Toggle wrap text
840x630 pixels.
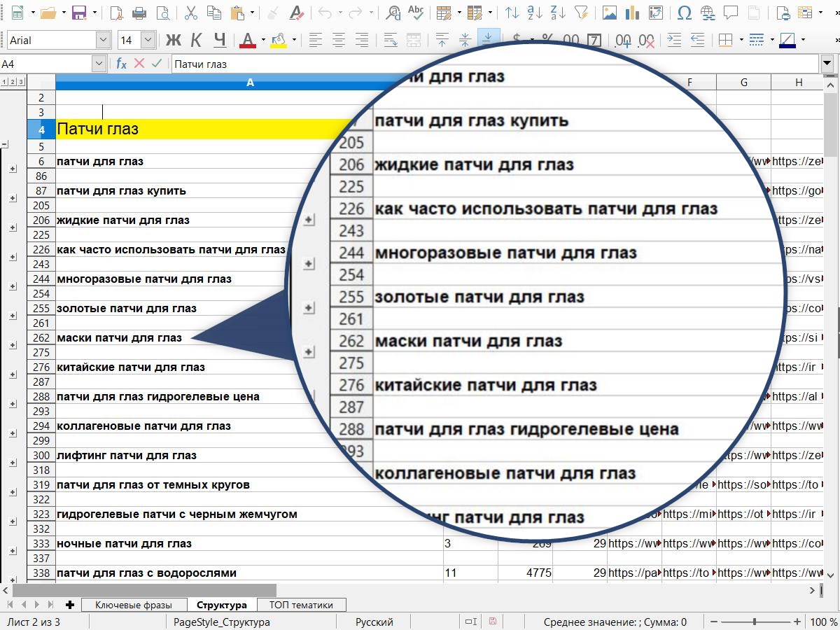tap(391, 40)
